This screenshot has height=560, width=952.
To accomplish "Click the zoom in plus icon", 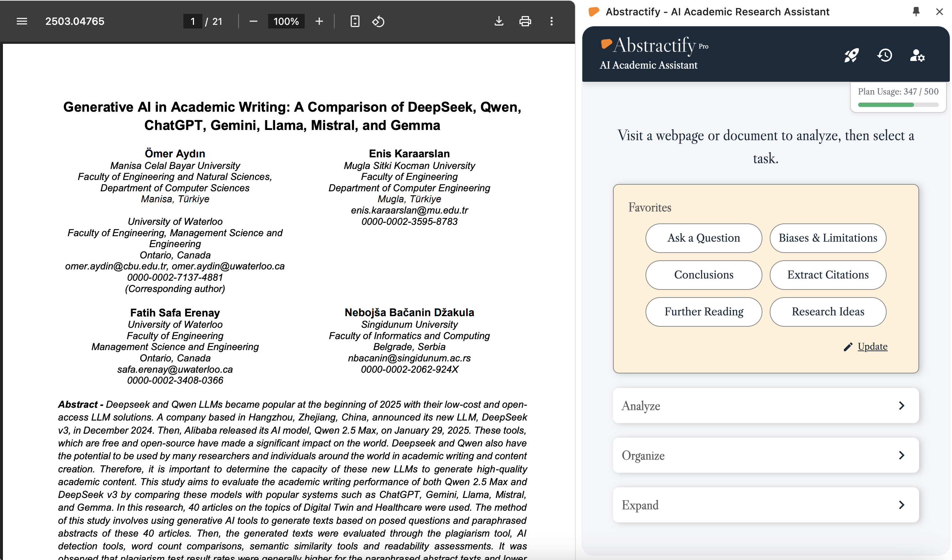I will click(x=319, y=22).
